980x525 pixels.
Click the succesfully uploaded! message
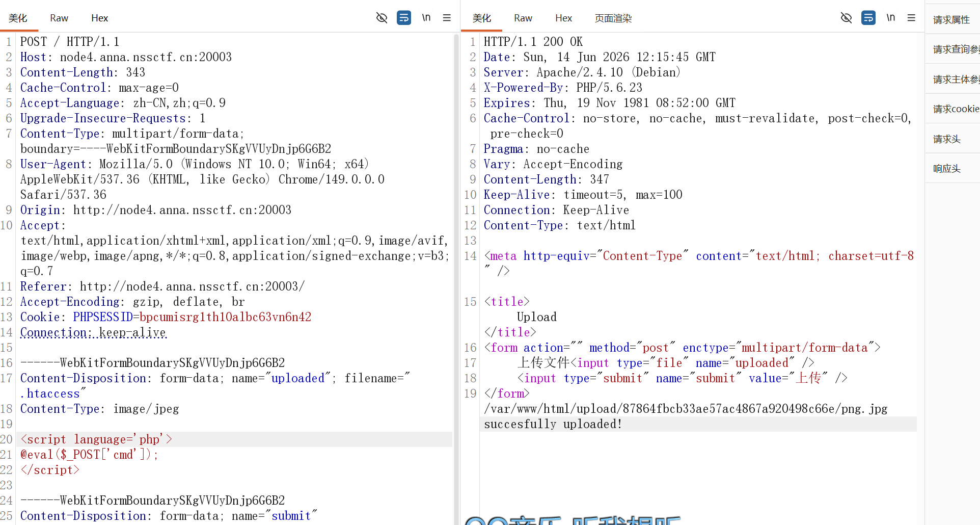click(x=553, y=424)
